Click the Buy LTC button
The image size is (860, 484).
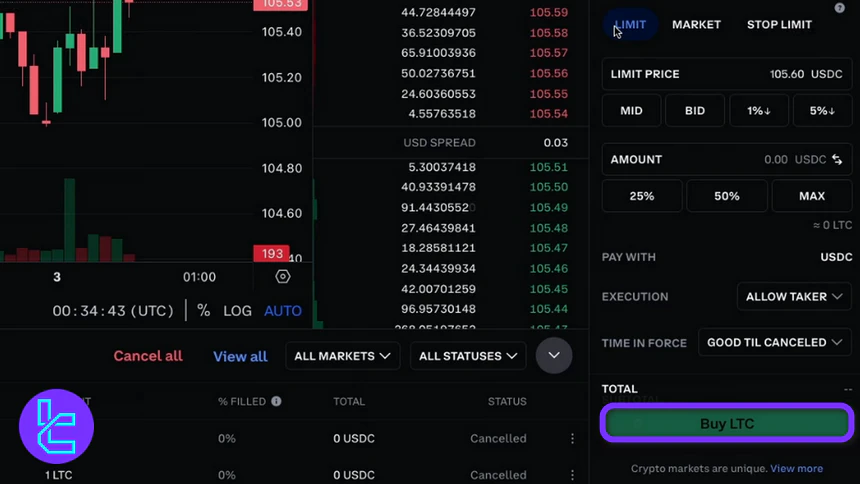[x=727, y=424]
